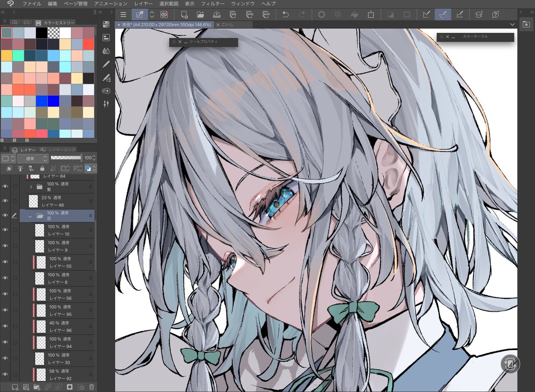Expand the 髪 layer folder
Screen dimensions: 535x392
pos(31,186)
